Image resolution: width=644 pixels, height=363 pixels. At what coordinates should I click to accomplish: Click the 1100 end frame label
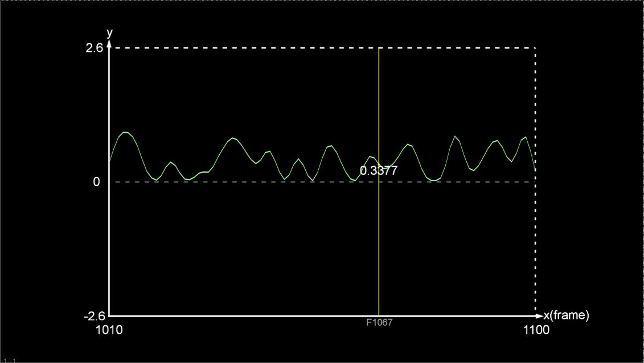535,330
